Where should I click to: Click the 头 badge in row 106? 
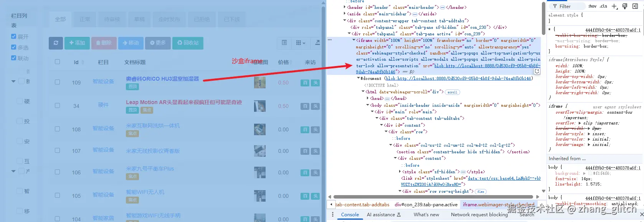[x=315, y=172]
